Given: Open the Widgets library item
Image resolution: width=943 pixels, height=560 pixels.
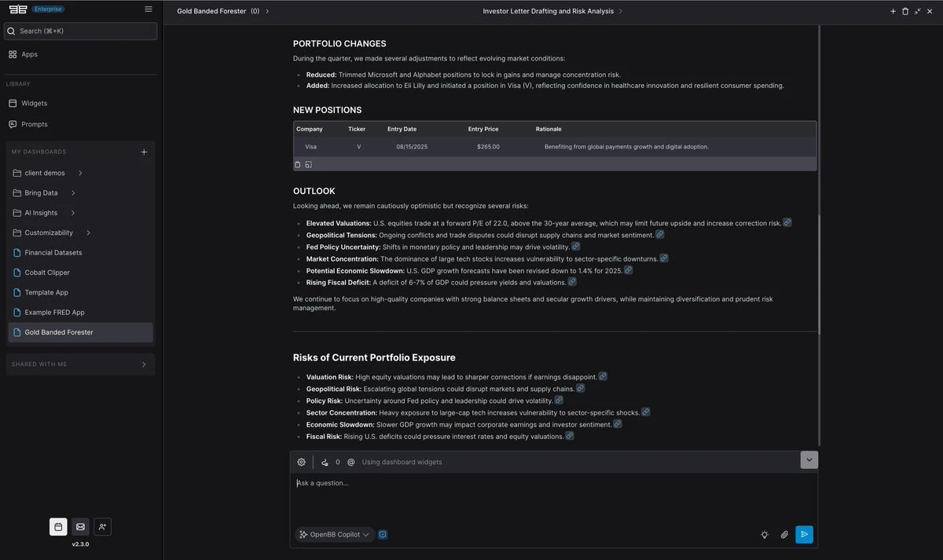Looking at the screenshot, I should [x=34, y=103].
